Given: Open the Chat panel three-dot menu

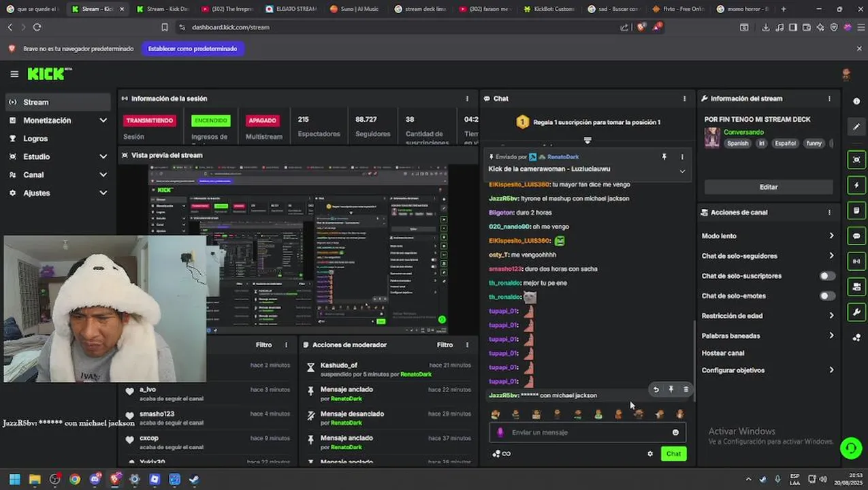Looking at the screenshot, I should tap(684, 99).
